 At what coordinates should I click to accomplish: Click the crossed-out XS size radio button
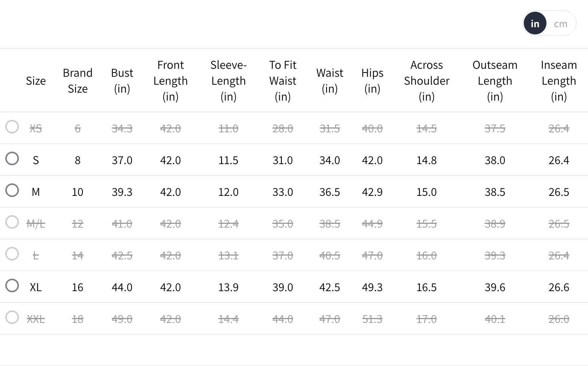click(x=12, y=127)
